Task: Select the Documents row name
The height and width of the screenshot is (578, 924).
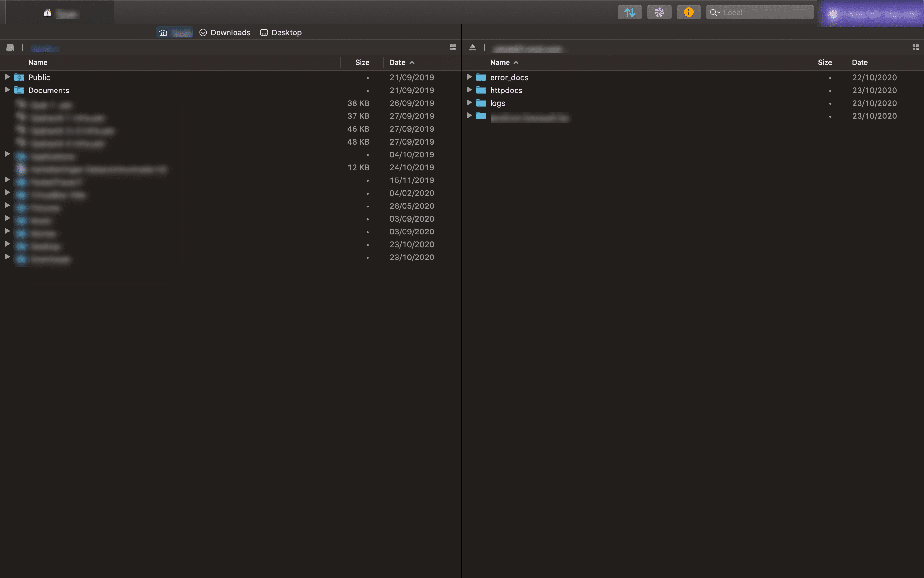Action: click(x=48, y=91)
